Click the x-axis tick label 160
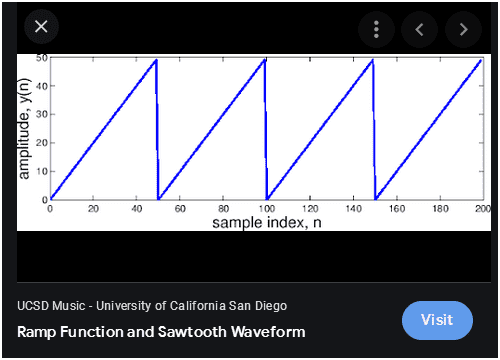 click(x=397, y=209)
